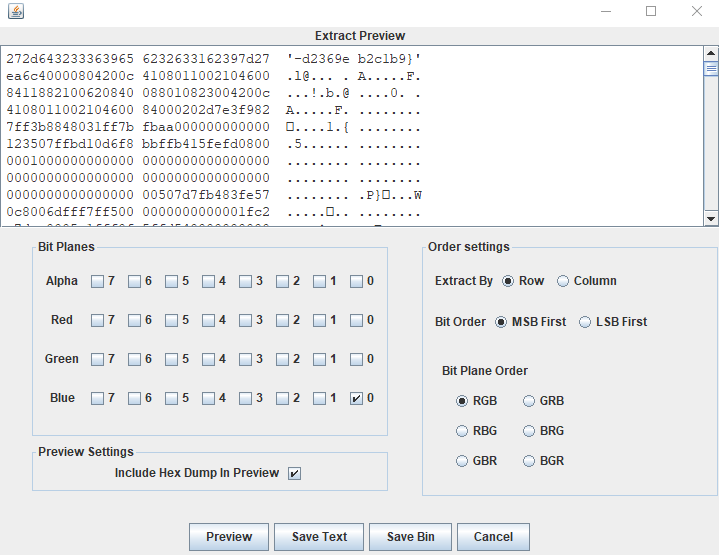The image size is (719, 555).
Task: Enable Blue bit plane 7
Action: pos(97,398)
